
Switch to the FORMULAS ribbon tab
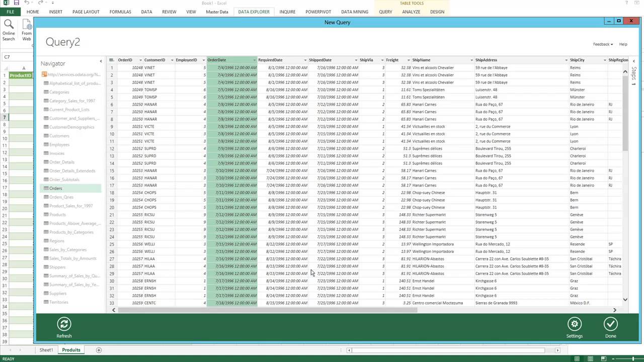pyautogui.click(x=120, y=12)
